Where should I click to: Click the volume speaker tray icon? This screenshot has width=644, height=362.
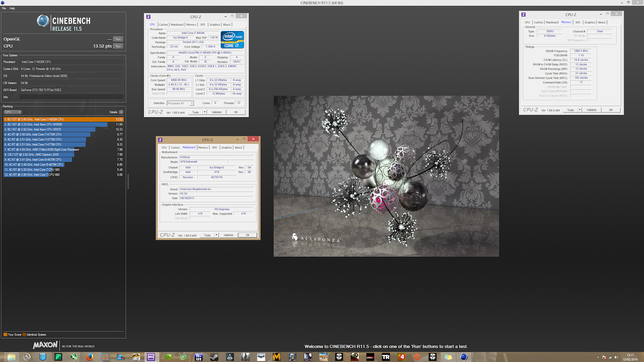click(616, 357)
